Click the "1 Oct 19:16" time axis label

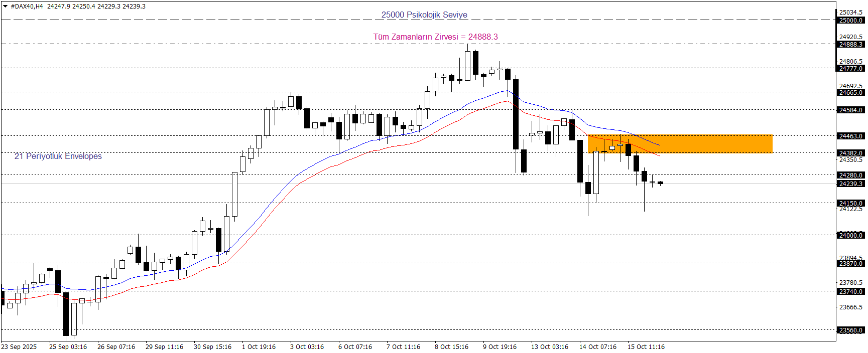point(259,347)
